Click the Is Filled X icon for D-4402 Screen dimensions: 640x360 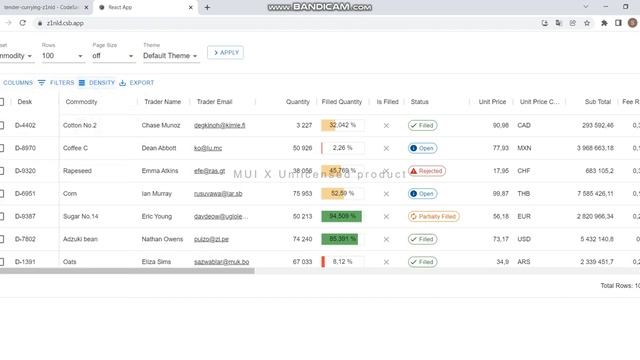coord(386,126)
